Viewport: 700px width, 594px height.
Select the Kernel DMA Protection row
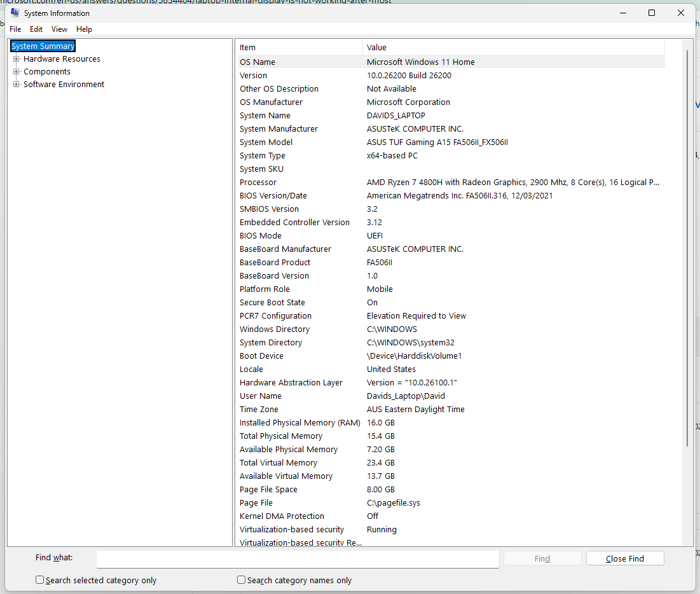(450, 516)
